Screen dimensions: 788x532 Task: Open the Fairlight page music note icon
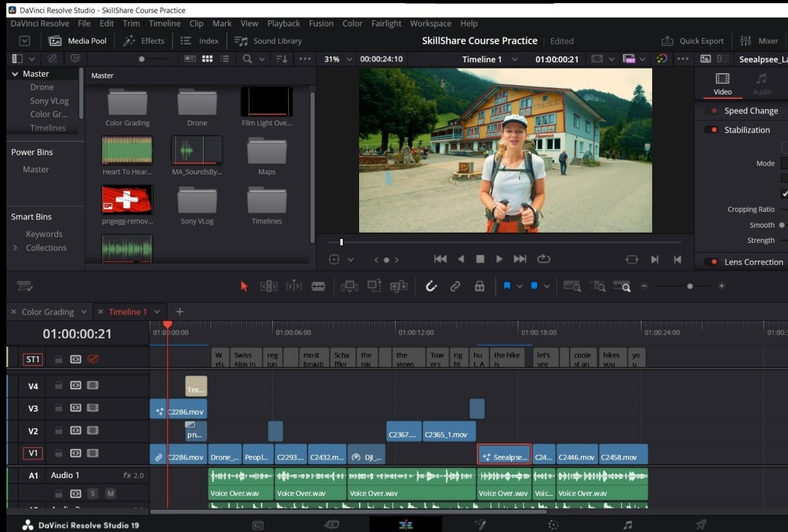click(627, 525)
